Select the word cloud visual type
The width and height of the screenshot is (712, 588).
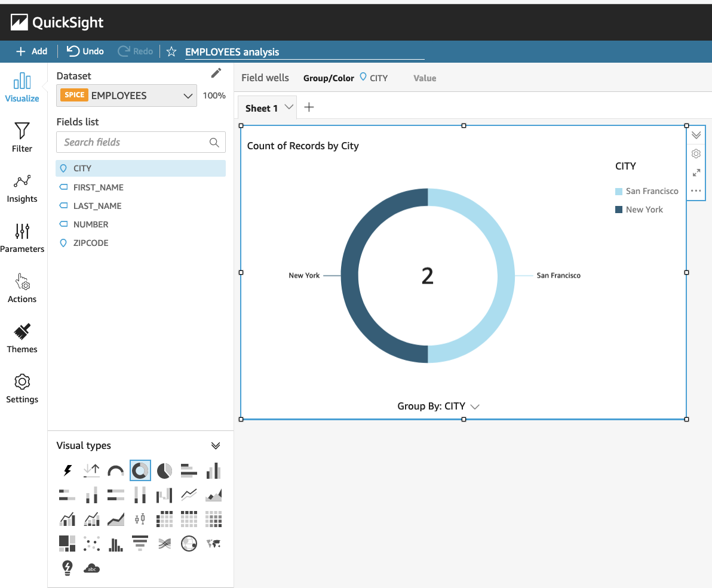[92, 568]
